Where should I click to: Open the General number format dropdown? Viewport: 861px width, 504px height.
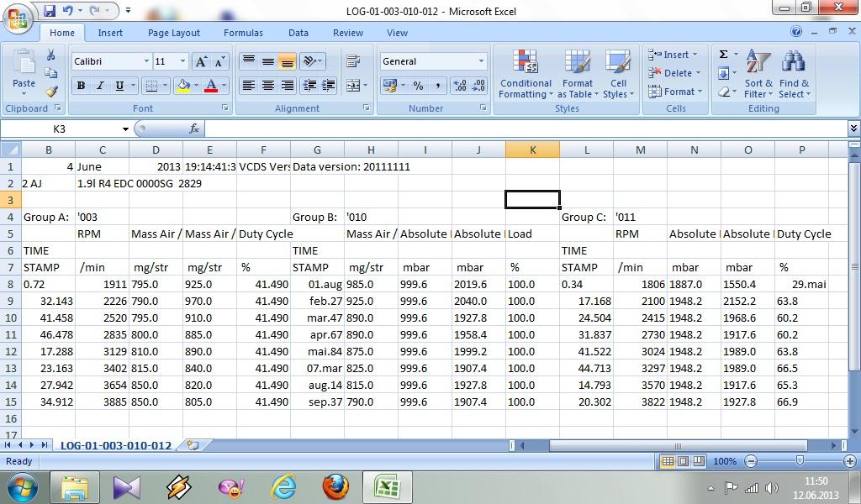(x=481, y=61)
